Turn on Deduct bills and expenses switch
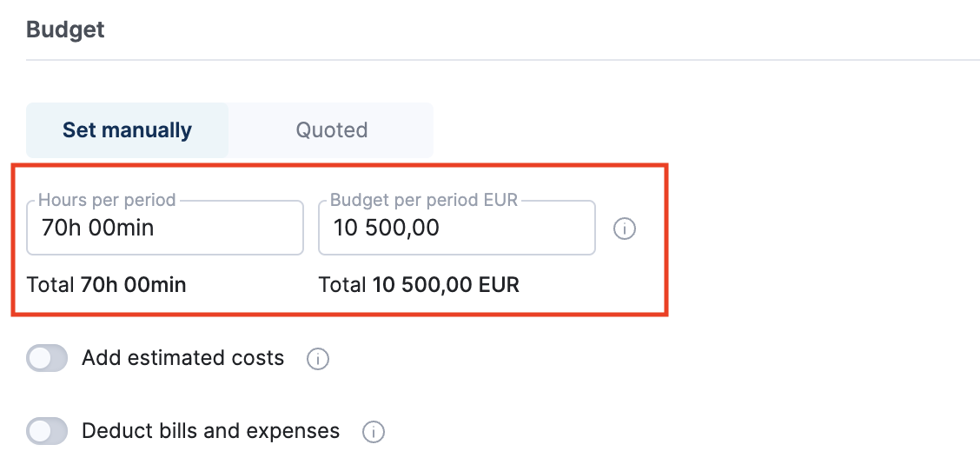This screenshot has height=471, width=980. click(x=47, y=431)
